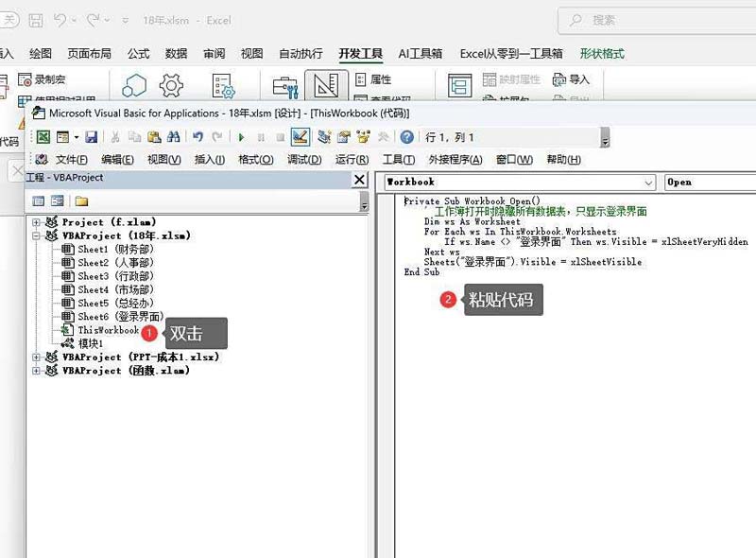This screenshot has width=756, height=558.
Task: Click the Redo icon in VBA toolbar
Action: tap(217, 137)
